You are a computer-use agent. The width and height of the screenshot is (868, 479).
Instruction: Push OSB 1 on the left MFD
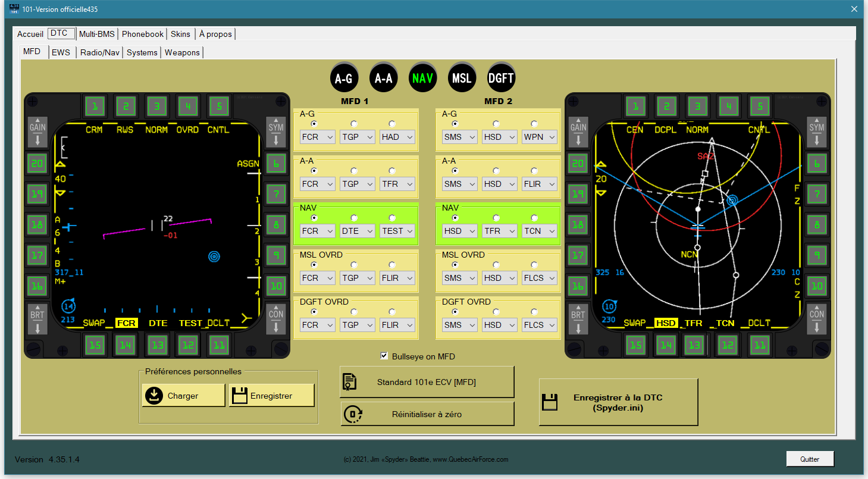point(95,107)
